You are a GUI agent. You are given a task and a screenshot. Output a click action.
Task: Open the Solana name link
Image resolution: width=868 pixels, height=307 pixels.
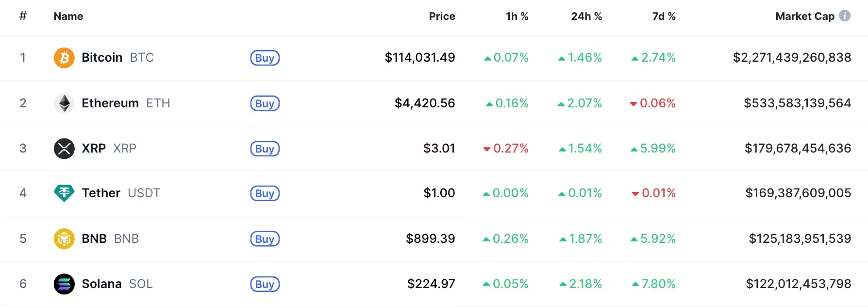pos(101,284)
